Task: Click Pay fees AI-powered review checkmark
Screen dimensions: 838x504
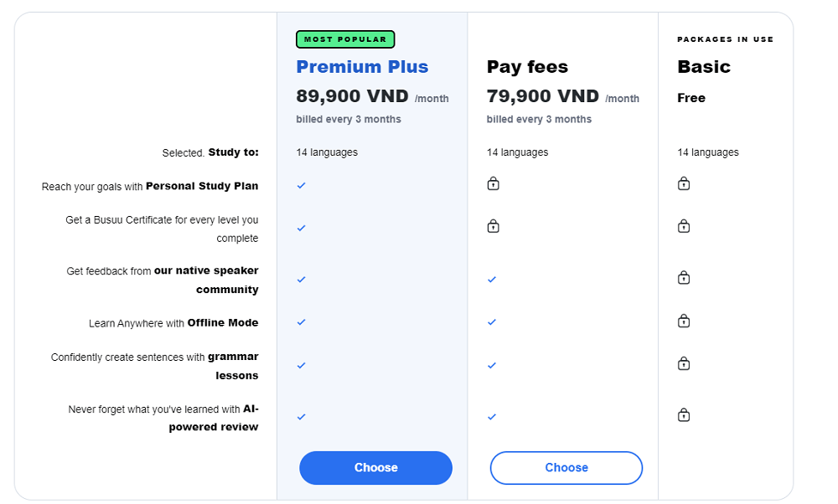Action: coord(492,417)
